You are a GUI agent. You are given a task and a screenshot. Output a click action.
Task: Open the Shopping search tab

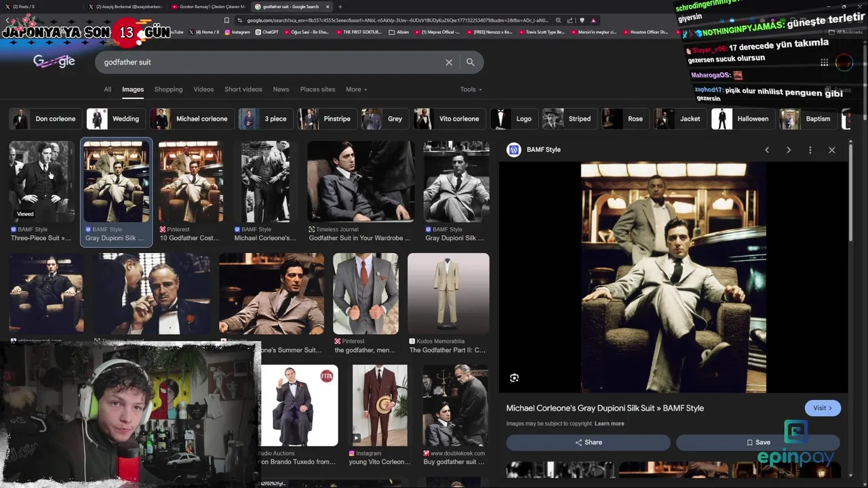point(168,89)
